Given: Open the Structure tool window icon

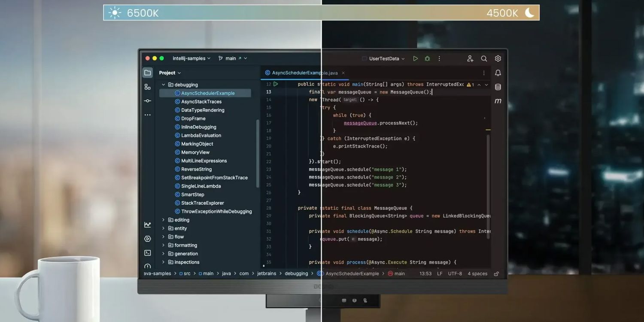Looking at the screenshot, I should pos(148,87).
